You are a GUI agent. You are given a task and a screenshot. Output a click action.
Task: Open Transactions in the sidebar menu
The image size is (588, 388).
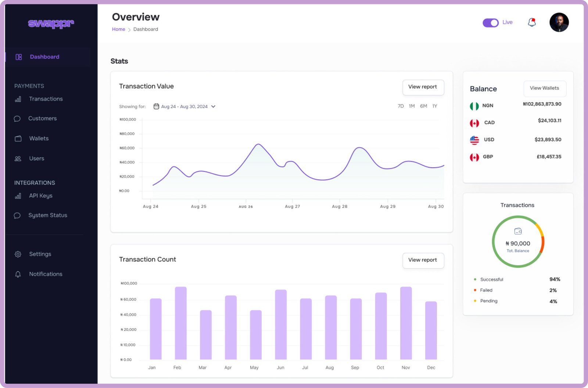46,99
